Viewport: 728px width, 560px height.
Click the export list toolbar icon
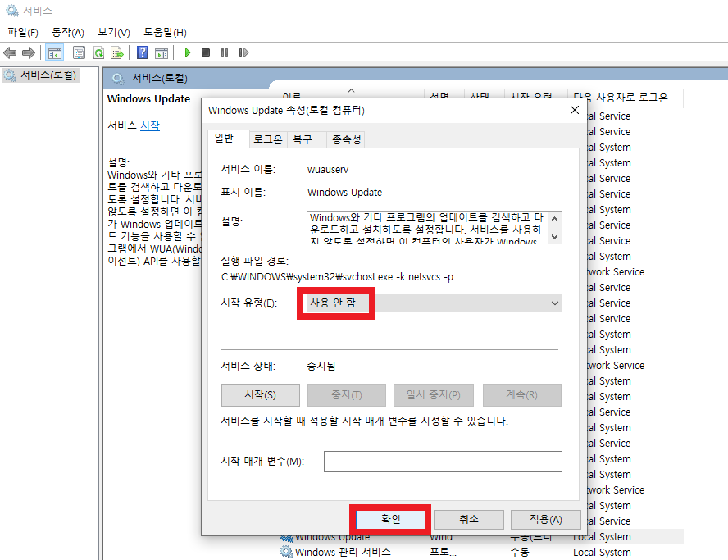117,53
